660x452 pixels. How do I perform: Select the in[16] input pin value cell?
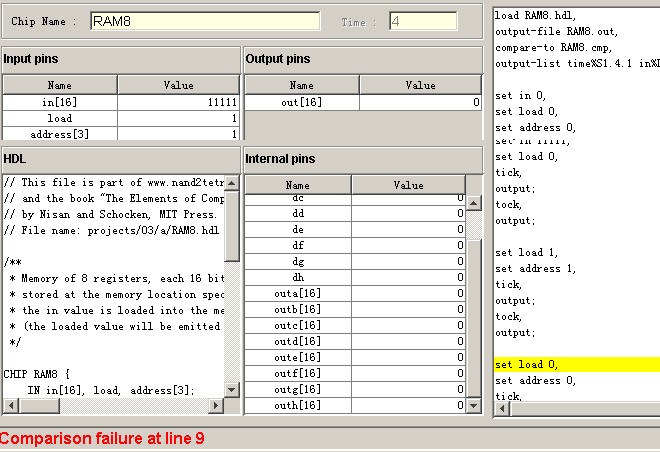point(178,102)
